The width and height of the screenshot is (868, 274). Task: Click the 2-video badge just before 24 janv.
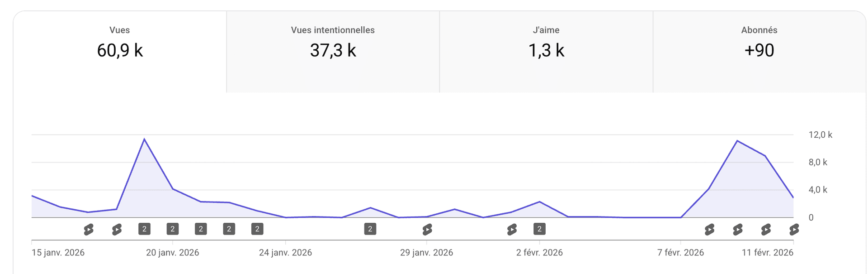pyautogui.click(x=257, y=229)
